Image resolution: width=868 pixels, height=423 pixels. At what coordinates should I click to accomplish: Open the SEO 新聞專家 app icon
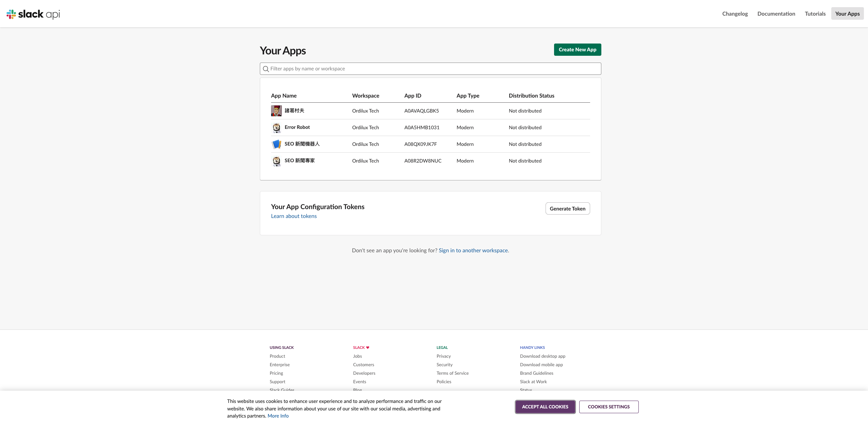click(277, 161)
